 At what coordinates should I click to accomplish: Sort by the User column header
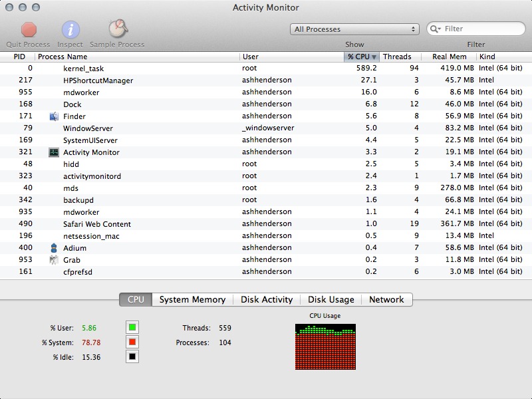[x=292, y=57]
